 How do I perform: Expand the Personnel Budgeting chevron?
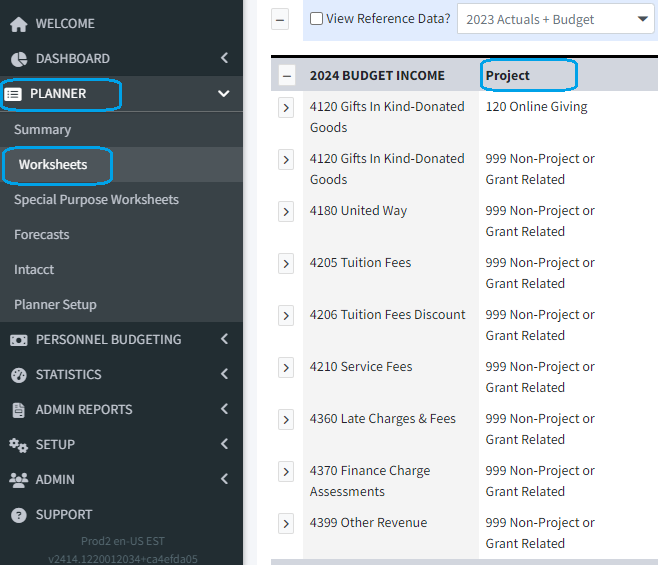coord(225,339)
